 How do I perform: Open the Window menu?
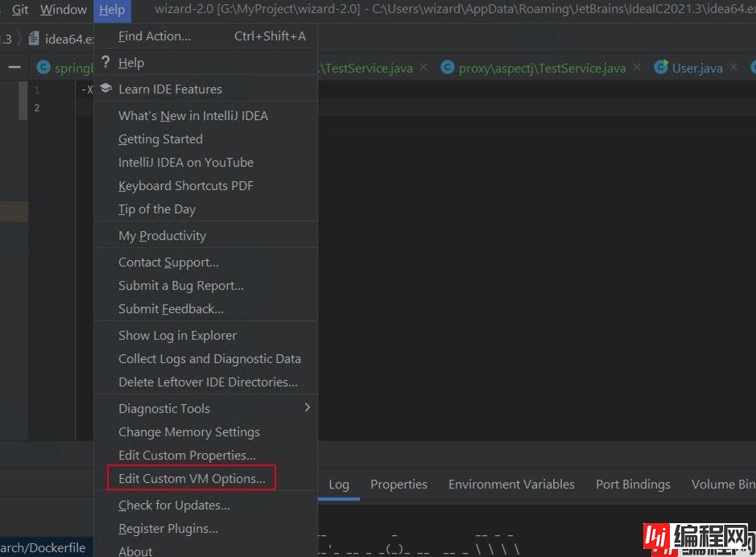click(x=64, y=10)
